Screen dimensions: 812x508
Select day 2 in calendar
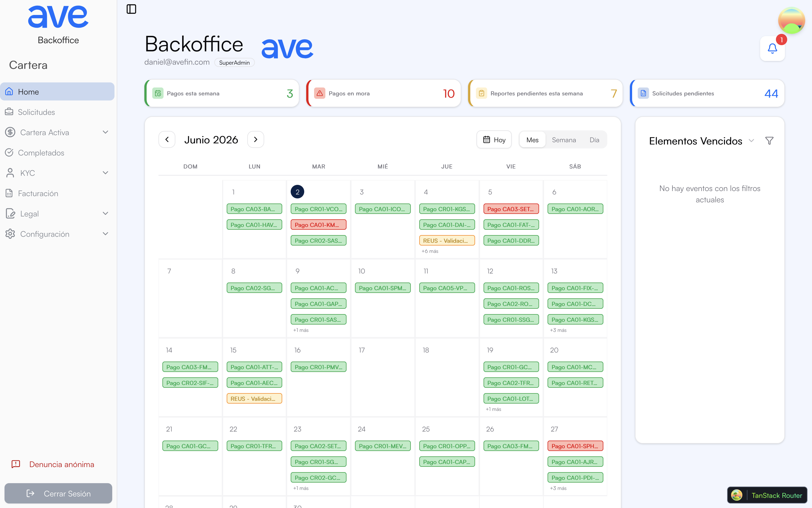click(297, 192)
